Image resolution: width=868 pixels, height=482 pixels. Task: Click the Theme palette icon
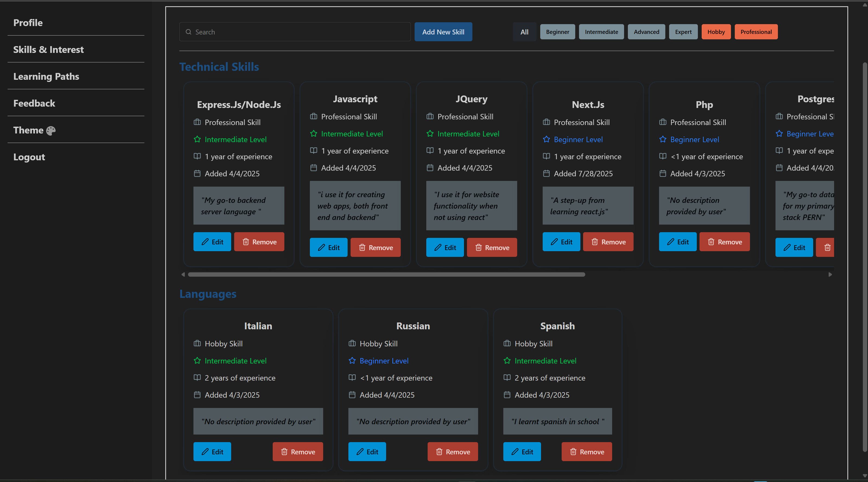click(x=51, y=130)
